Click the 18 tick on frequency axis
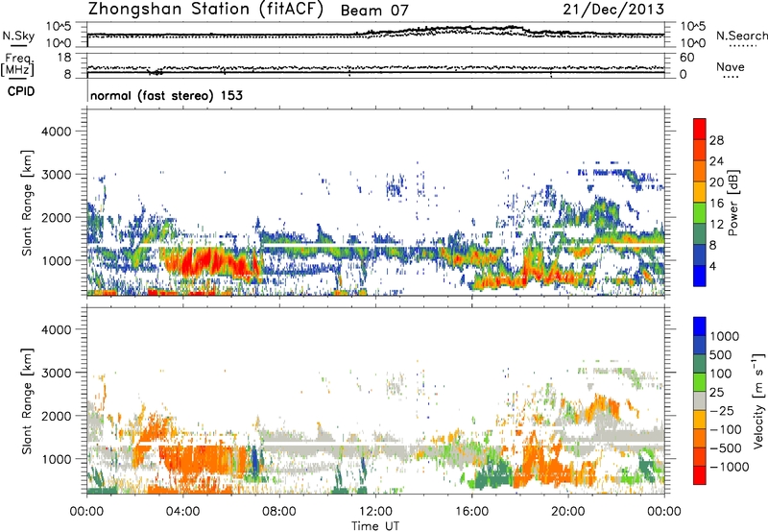 pyautogui.click(x=63, y=58)
